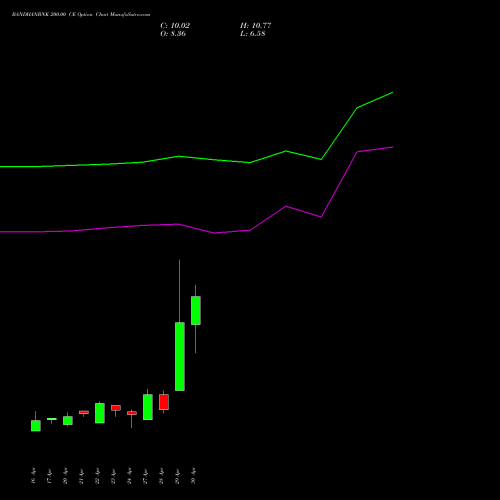Click the small red candle for 24 Apr

132,413
